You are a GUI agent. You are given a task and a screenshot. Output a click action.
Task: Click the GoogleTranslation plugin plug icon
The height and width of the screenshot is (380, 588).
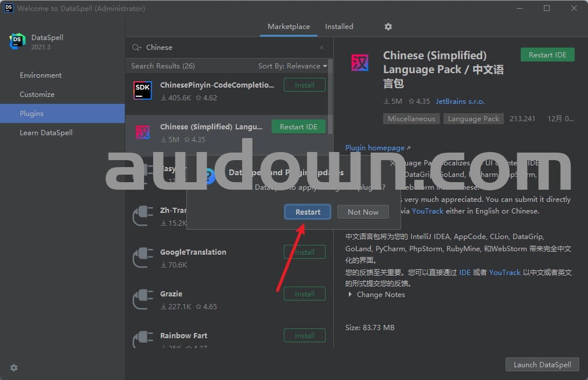tap(143, 258)
